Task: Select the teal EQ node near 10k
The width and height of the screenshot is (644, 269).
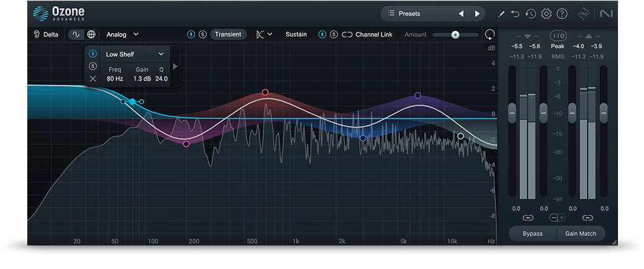Action: (461, 136)
